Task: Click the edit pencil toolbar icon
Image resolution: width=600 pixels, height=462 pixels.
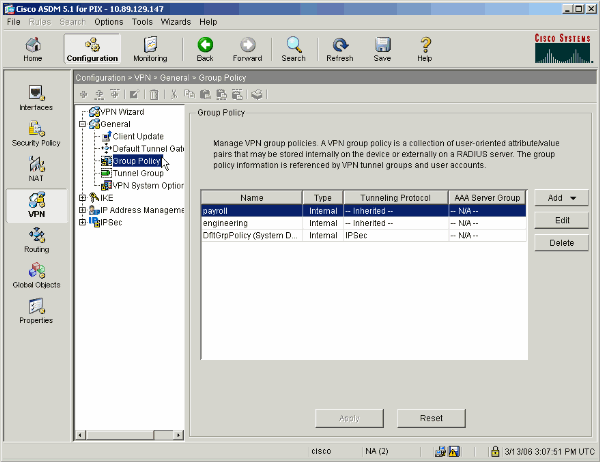Action: click(x=134, y=94)
